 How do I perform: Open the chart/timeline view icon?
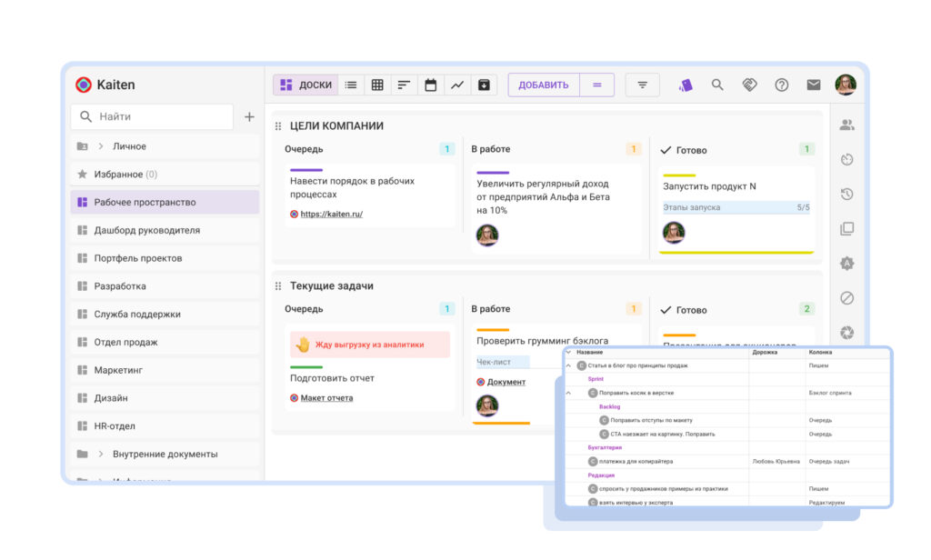(x=456, y=85)
